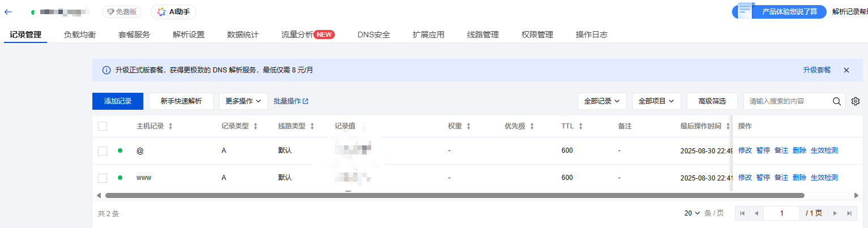The width and height of the screenshot is (868, 228).
Task: Go back using the left arrow icon
Action: click(8, 11)
